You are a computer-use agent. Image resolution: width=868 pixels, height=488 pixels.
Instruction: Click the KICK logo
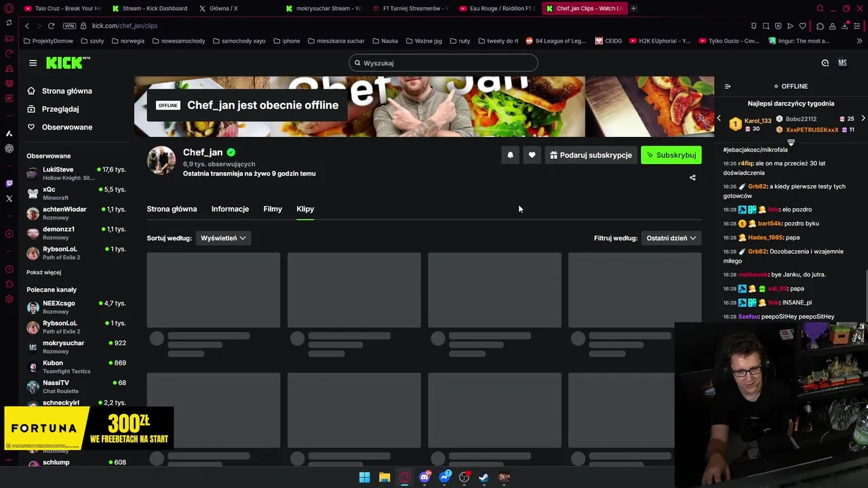pyautogui.click(x=67, y=63)
